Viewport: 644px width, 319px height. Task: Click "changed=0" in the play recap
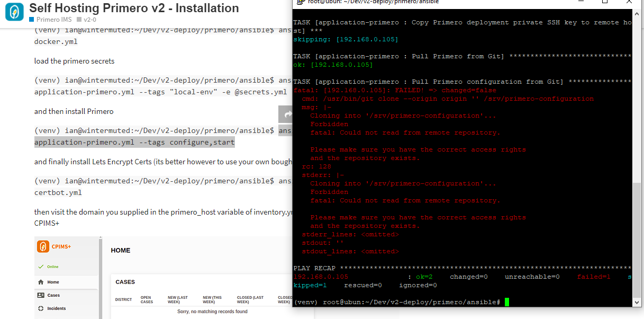point(469,277)
